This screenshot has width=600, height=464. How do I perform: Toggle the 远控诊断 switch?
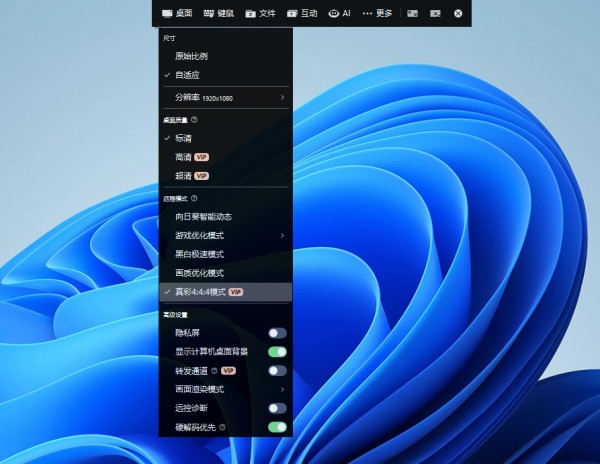[x=277, y=408]
